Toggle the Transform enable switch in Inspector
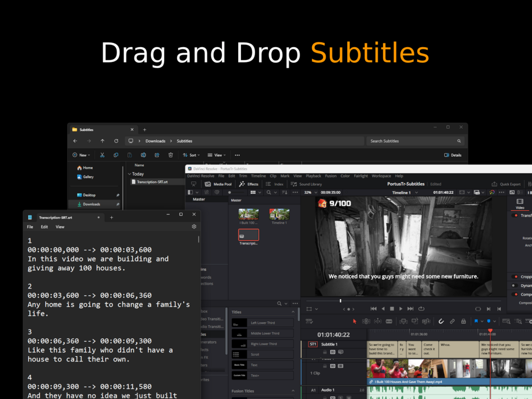532x399 pixels. tap(516, 215)
